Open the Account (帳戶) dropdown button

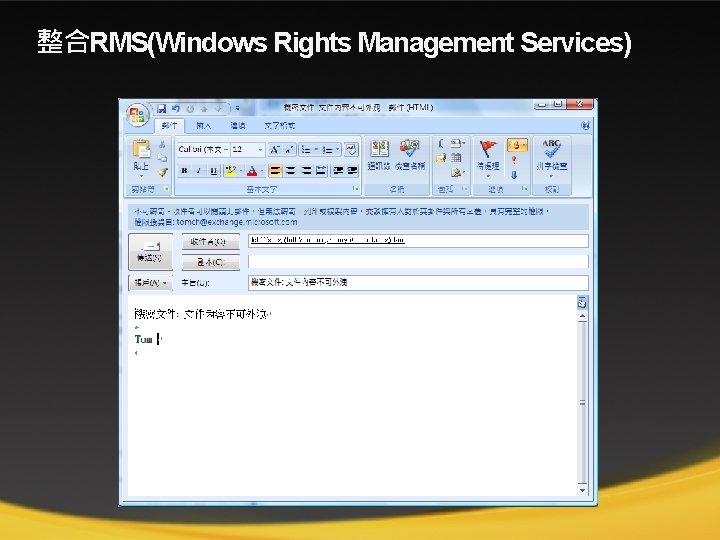click(x=150, y=283)
